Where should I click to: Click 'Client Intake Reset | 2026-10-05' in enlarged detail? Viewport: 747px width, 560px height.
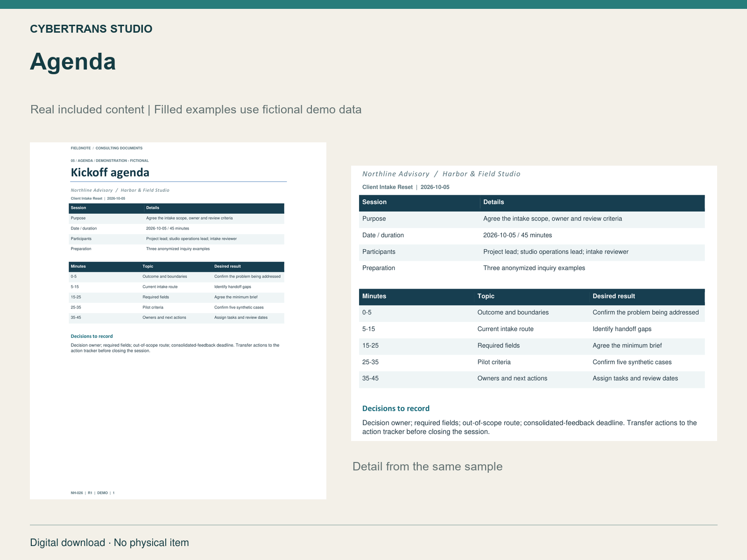pyautogui.click(x=406, y=187)
